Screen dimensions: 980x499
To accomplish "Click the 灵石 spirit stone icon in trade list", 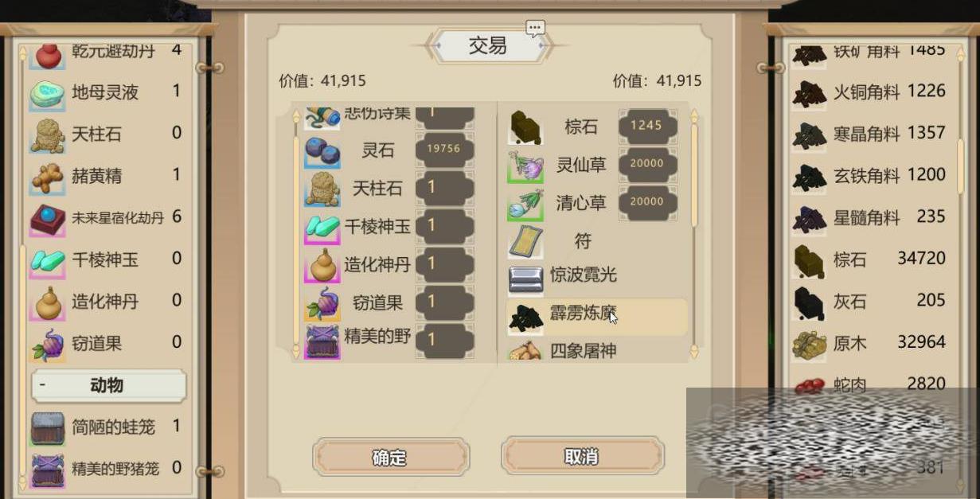I will [322, 150].
